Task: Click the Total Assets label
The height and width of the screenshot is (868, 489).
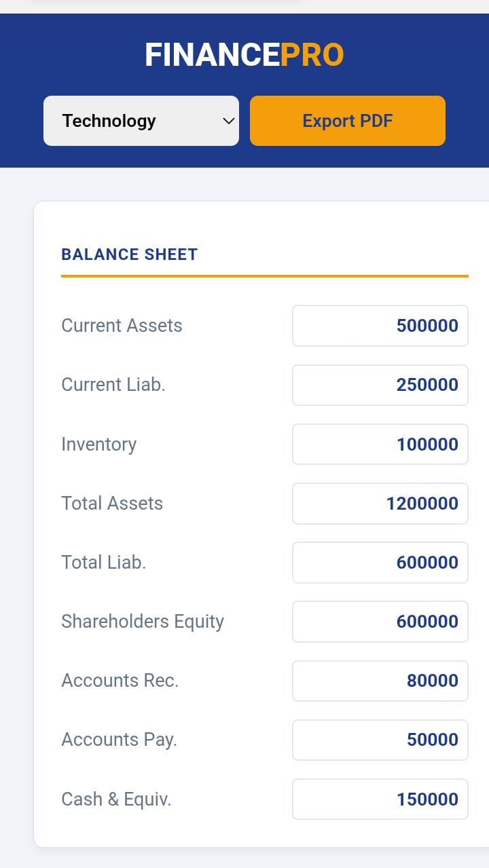Action: 112,504
